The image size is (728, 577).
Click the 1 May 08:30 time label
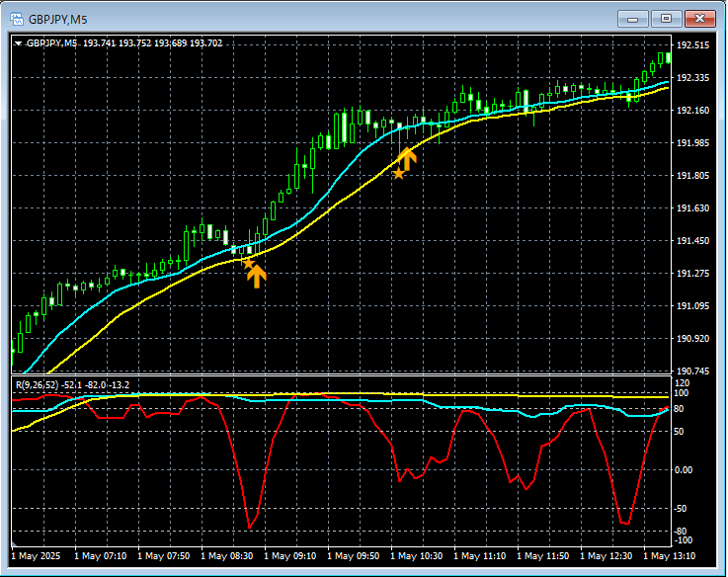(x=226, y=556)
